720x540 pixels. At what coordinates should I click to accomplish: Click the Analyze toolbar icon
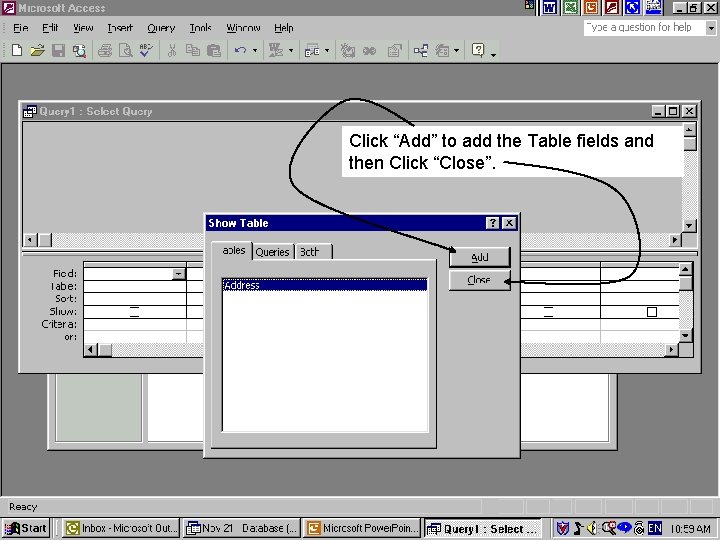coord(312,50)
